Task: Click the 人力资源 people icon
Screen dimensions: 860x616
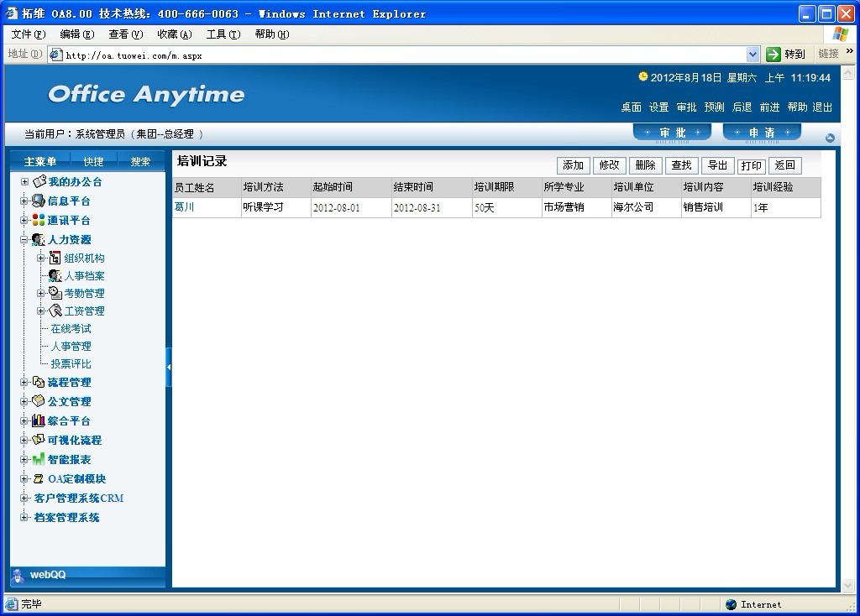Action: coord(39,239)
